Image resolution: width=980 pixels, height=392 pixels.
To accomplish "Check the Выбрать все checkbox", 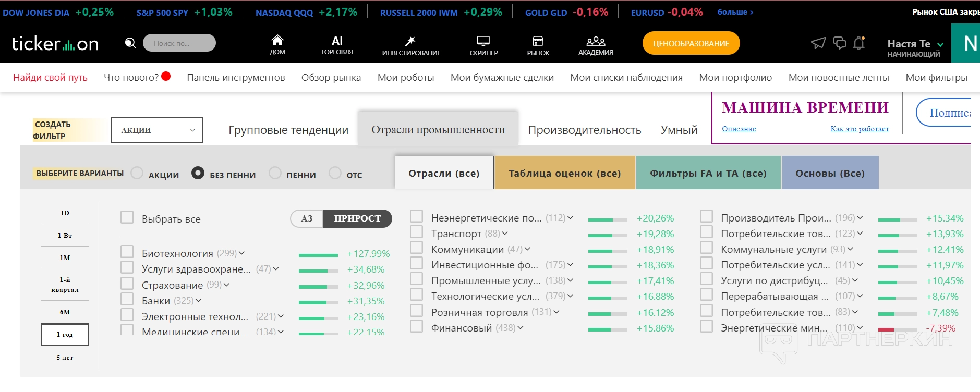I will (127, 217).
